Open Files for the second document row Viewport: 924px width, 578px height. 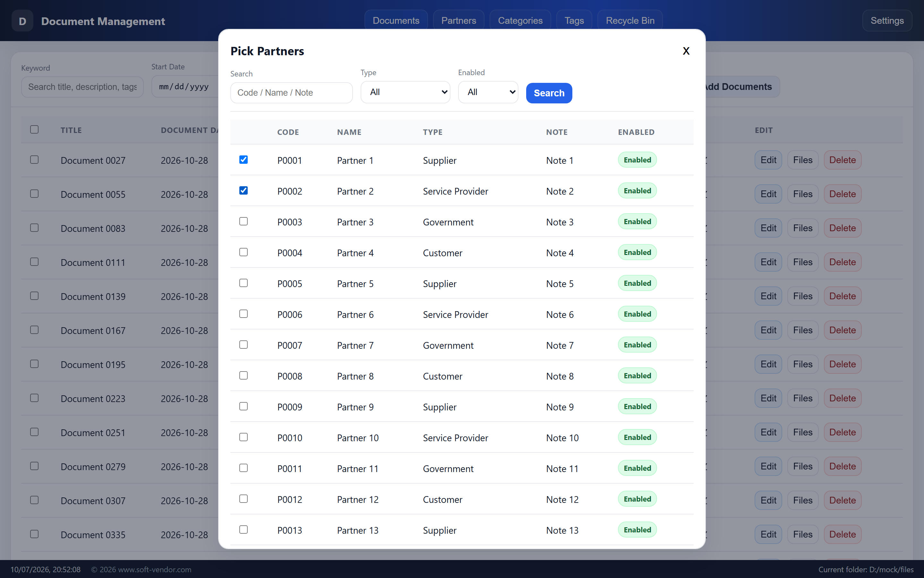click(x=803, y=194)
